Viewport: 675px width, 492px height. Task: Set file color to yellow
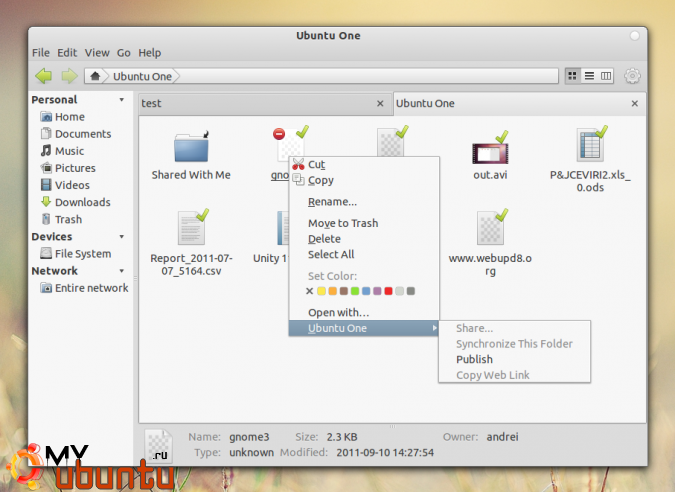point(321,291)
